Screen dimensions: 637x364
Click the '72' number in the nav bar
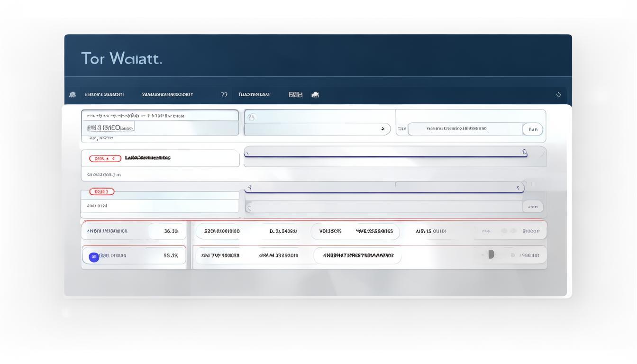coord(224,95)
